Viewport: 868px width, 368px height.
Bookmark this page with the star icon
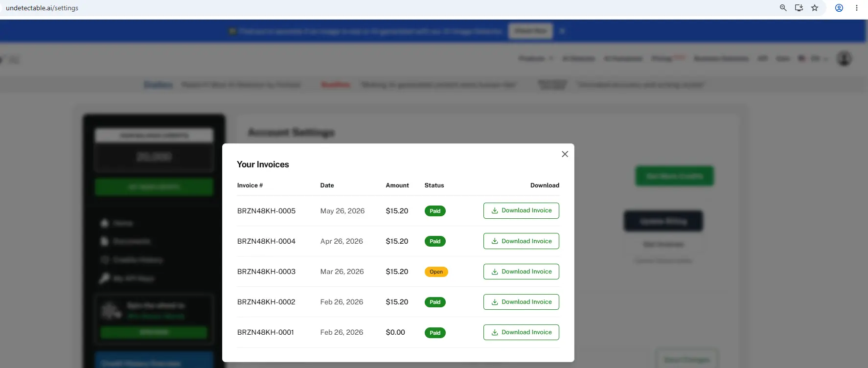click(x=815, y=8)
